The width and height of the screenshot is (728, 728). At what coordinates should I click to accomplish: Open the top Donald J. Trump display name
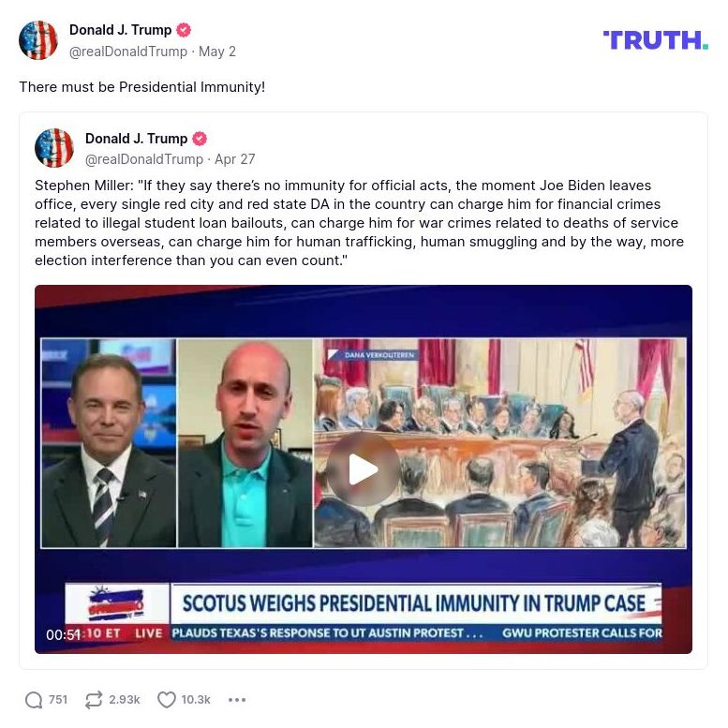point(120,30)
